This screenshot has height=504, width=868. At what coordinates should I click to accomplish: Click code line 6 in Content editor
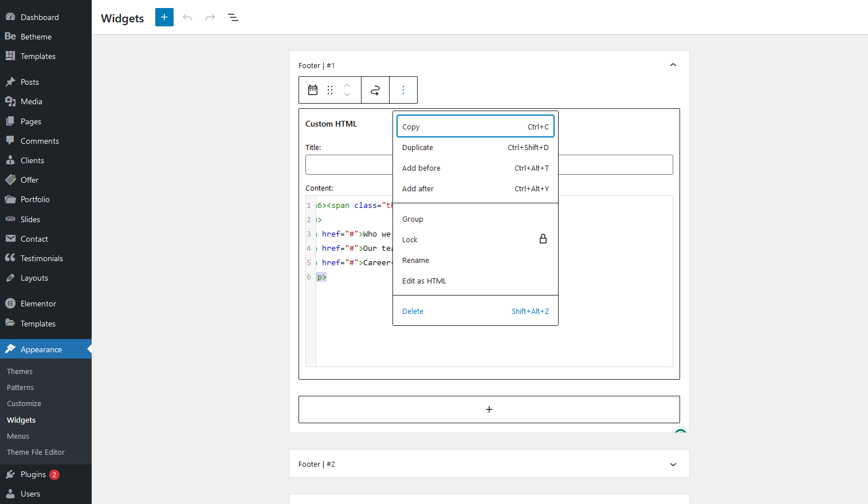tap(322, 277)
